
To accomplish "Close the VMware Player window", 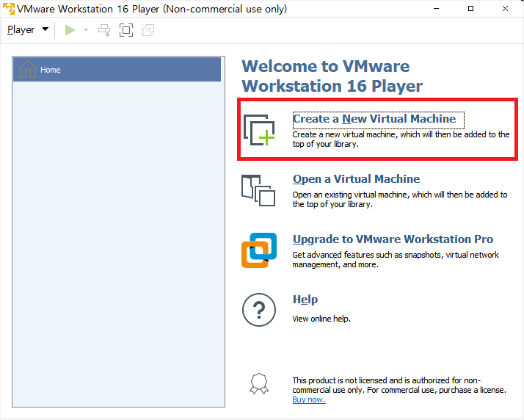I will (x=505, y=9).
